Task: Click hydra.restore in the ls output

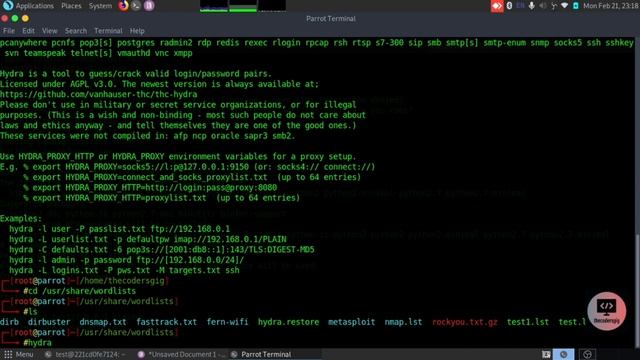Action: (x=288, y=322)
